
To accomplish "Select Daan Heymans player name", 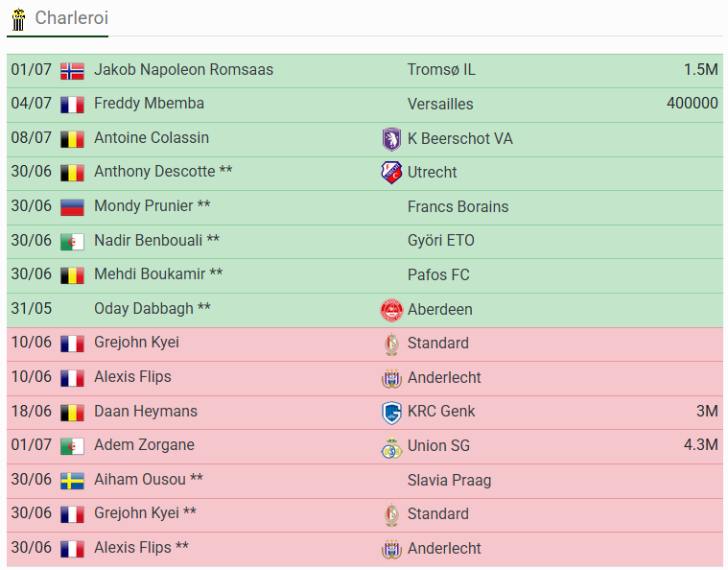I will [146, 411].
